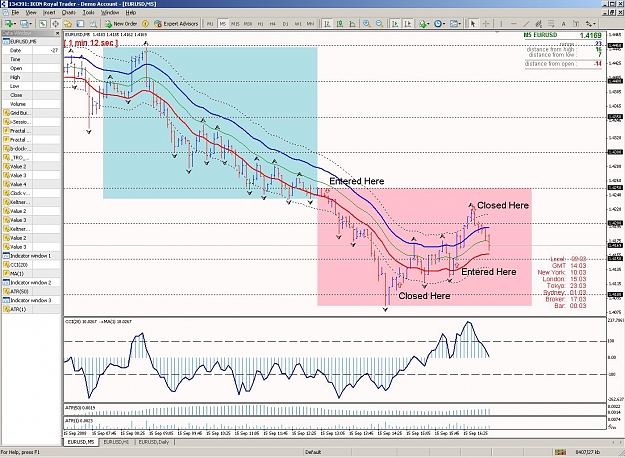Click the New Chart toolbar icon
The image size is (625, 458).
click(8, 24)
